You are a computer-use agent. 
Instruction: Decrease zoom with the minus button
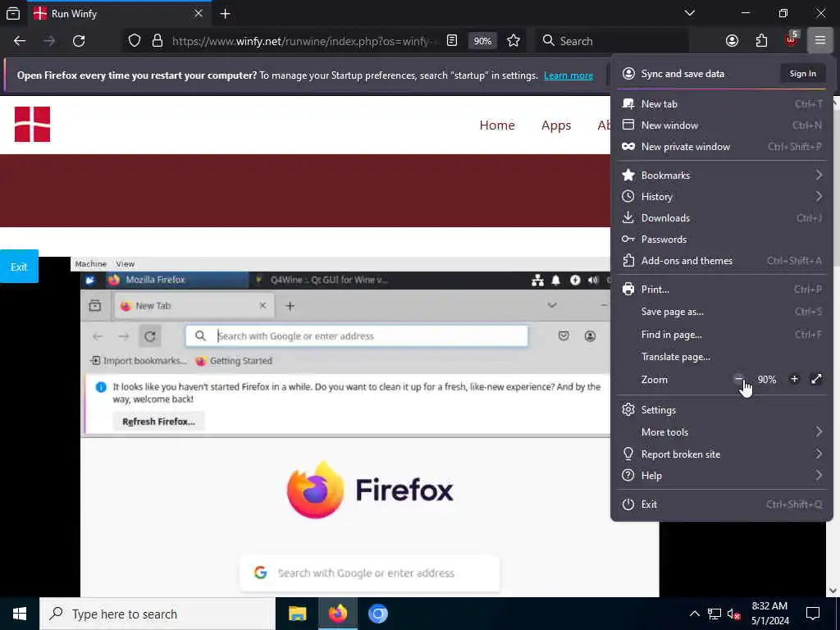click(x=739, y=379)
